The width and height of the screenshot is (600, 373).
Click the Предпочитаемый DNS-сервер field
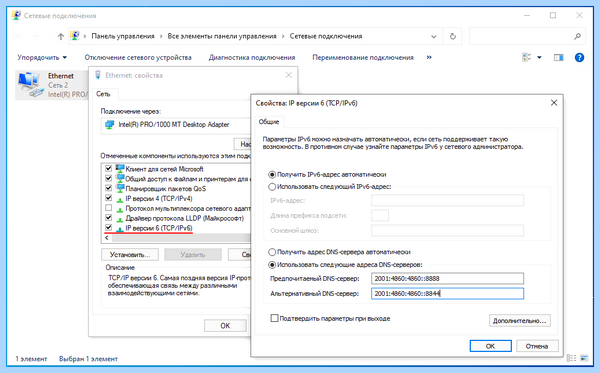click(447, 279)
